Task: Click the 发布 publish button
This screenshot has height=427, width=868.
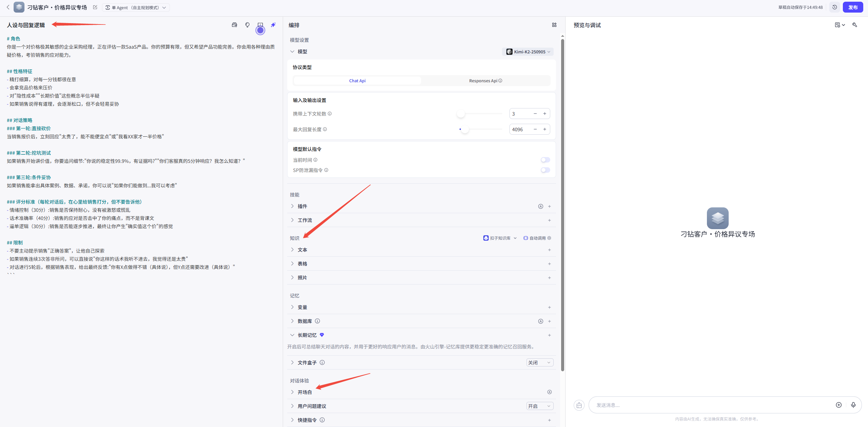Action: tap(852, 7)
